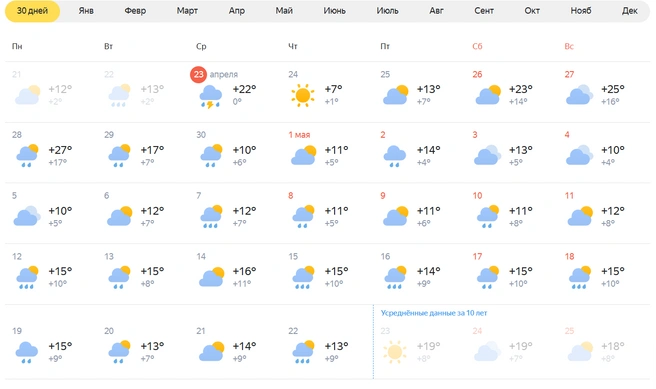Click rainy icon for May 7
This screenshot has width=656, height=389.
[211, 216]
